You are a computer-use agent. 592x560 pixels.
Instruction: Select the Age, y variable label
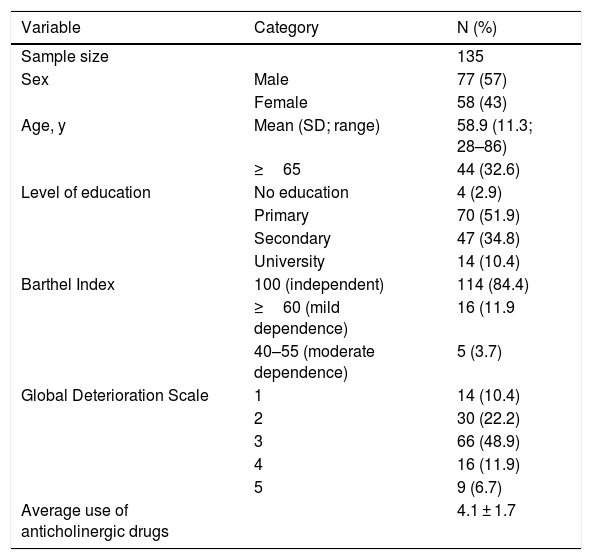[x=43, y=126]
